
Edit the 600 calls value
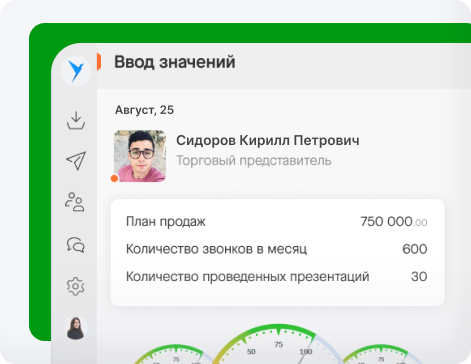tap(415, 249)
